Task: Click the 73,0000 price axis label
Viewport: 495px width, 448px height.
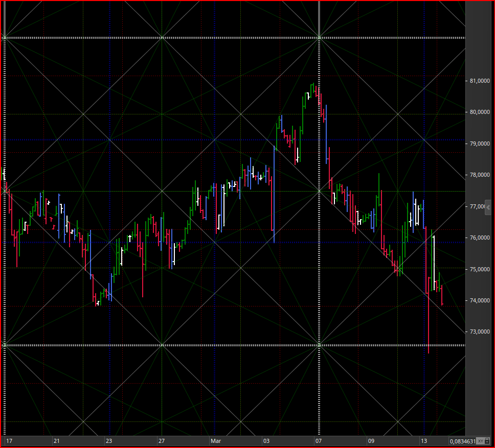Action: click(480, 332)
